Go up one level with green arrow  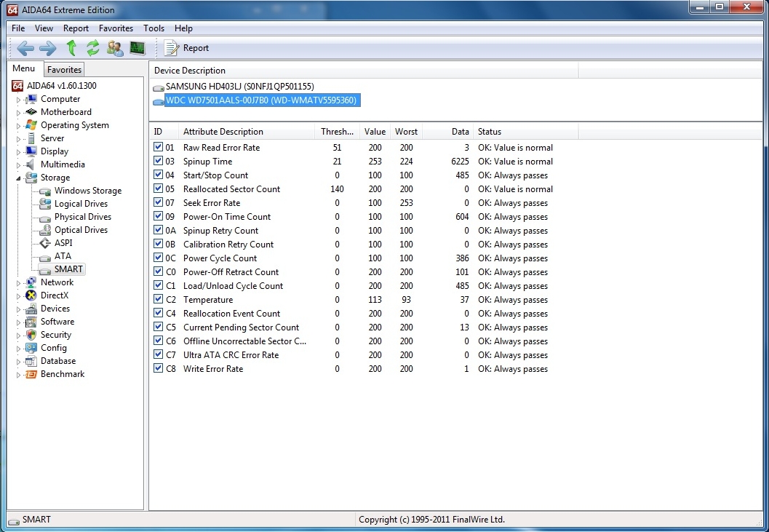click(x=71, y=48)
